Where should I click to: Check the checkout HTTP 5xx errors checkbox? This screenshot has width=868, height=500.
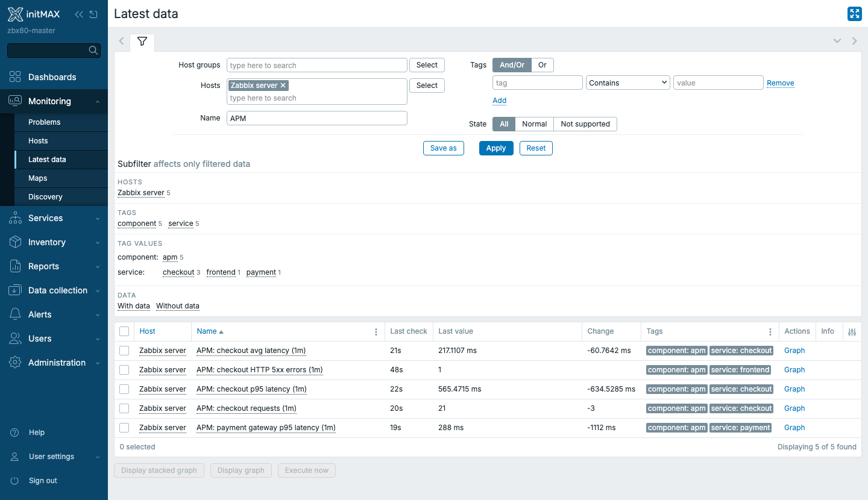click(x=124, y=370)
